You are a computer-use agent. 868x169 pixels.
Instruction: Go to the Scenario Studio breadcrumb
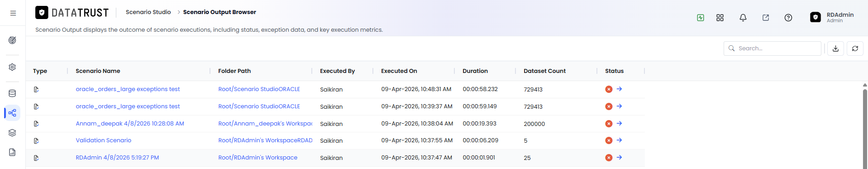click(x=148, y=12)
